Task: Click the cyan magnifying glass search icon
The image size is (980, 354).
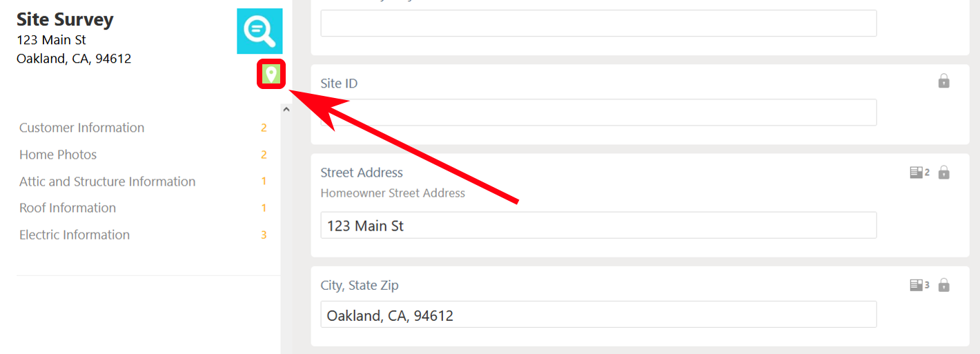Action: click(259, 31)
